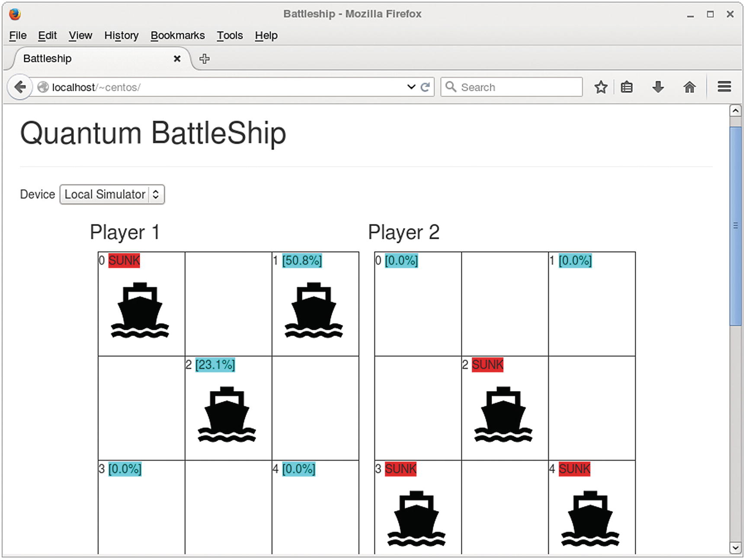Image resolution: width=746 pixels, height=560 pixels.
Task: Open the Bookmarks menu
Action: pyautogui.click(x=178, y=35)
